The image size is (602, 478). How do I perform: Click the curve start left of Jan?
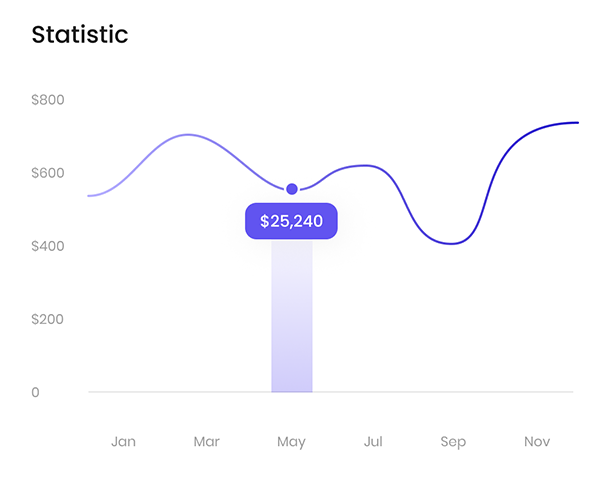coord(91,196)
